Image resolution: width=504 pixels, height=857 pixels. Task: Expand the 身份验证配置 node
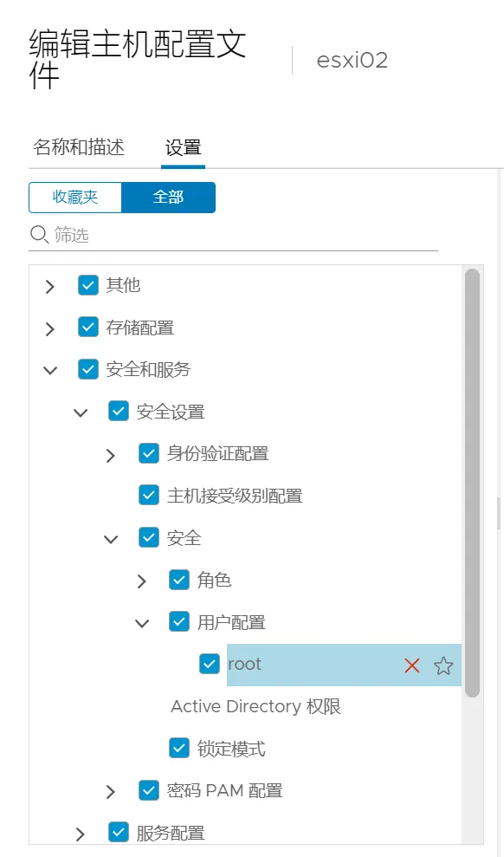coord(111,455)
